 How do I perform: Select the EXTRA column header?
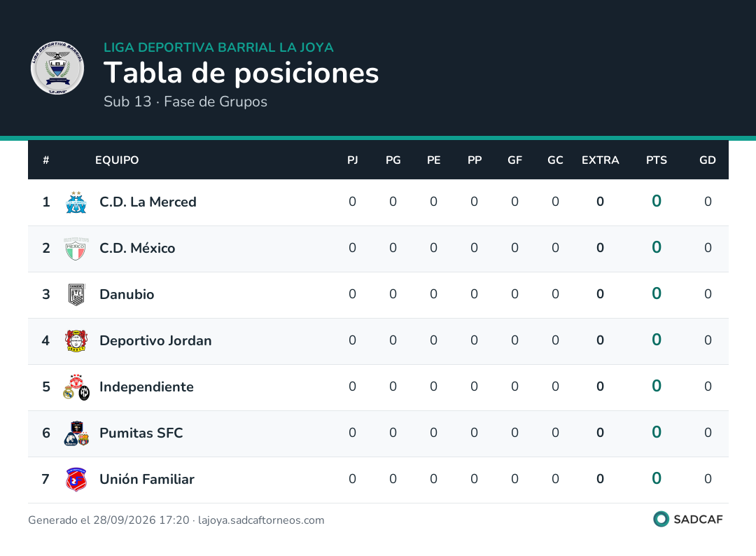[x=600, y=160]
